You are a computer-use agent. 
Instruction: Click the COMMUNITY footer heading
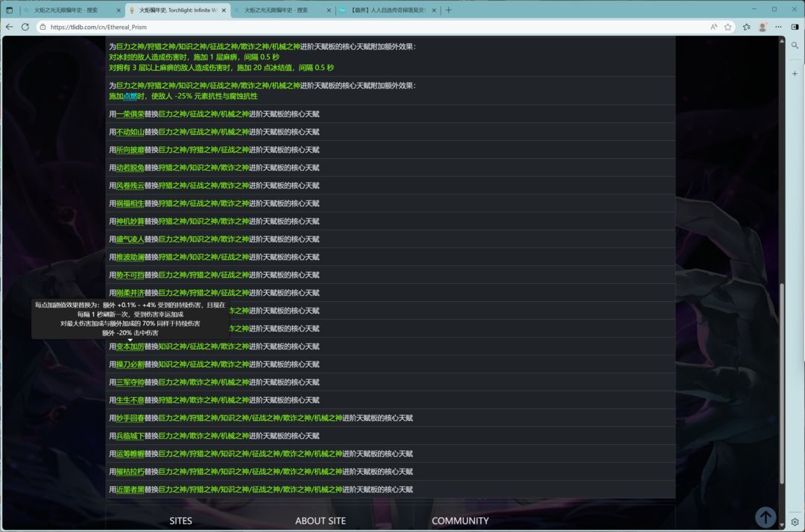[460, 521]
